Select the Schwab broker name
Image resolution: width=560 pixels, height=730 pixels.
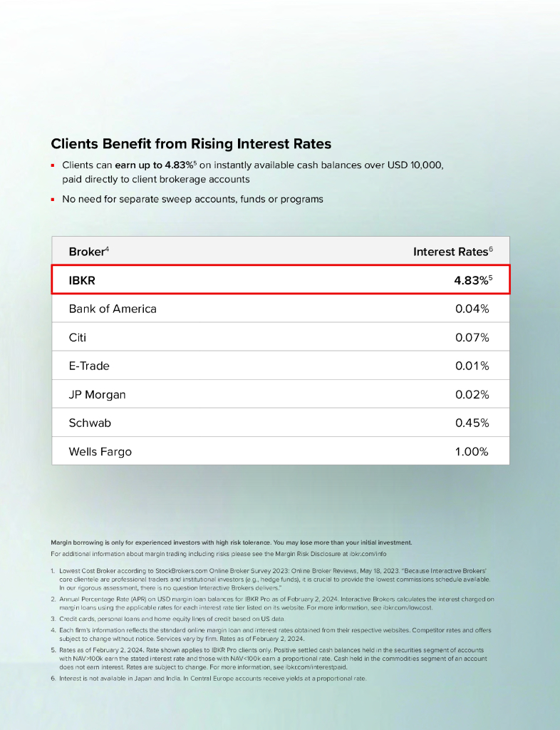point(90,423)
